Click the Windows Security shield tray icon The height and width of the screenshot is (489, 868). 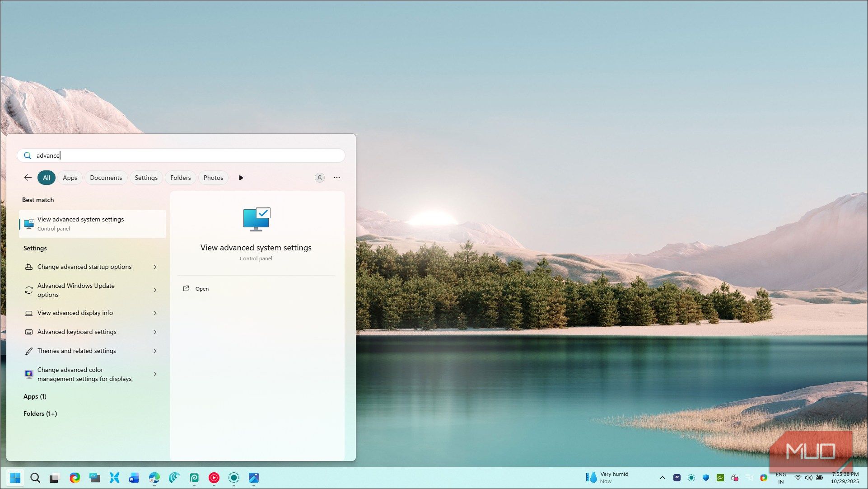point(706,478)
